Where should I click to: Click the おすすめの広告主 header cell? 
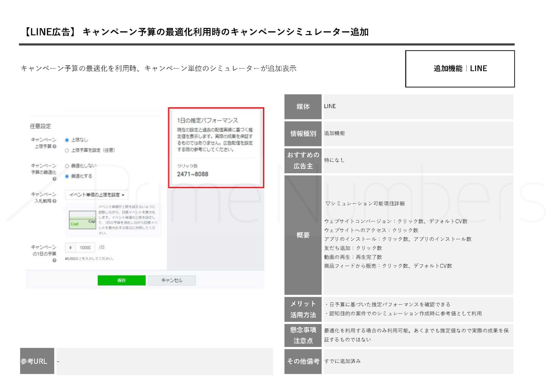[x=303, y=160]
